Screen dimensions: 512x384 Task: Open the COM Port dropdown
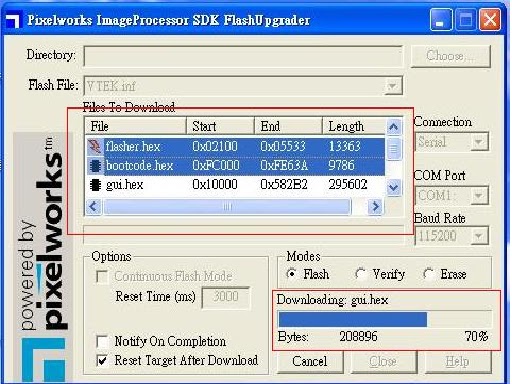pos(479,196)
